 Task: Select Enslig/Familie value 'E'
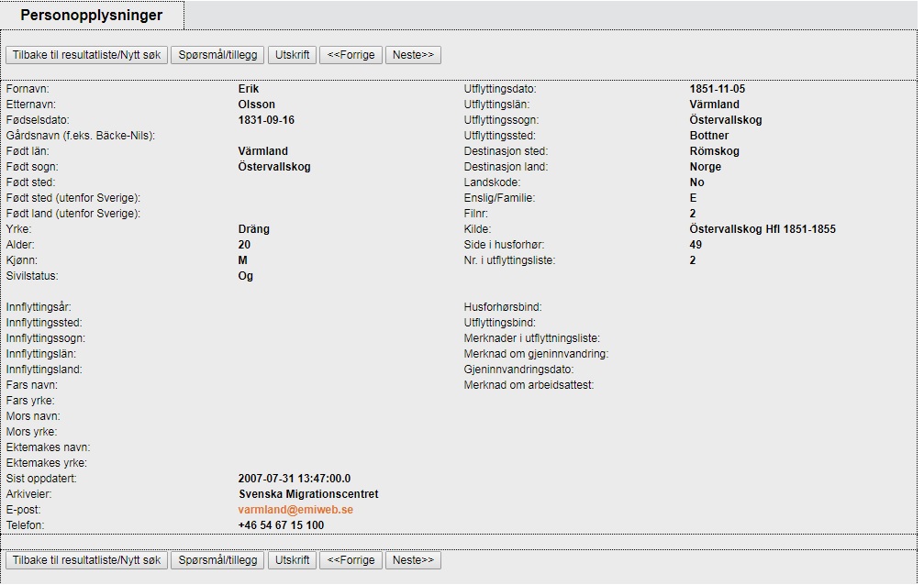[x=693, y=198]
